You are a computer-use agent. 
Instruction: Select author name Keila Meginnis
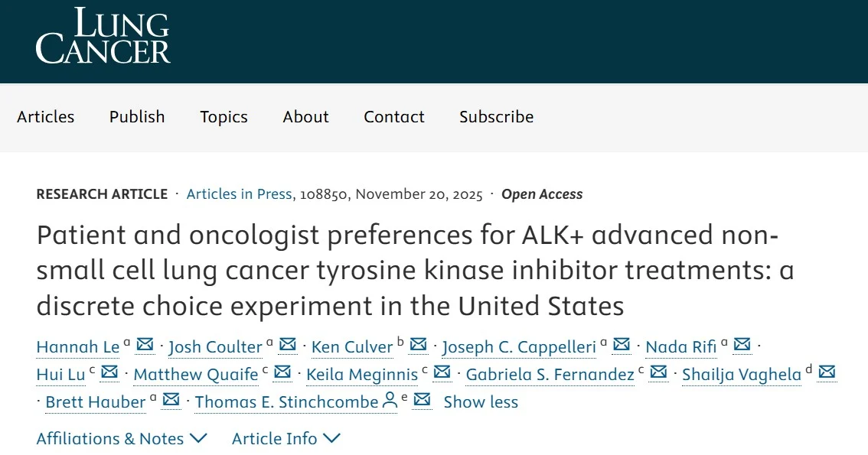[362, 374]
